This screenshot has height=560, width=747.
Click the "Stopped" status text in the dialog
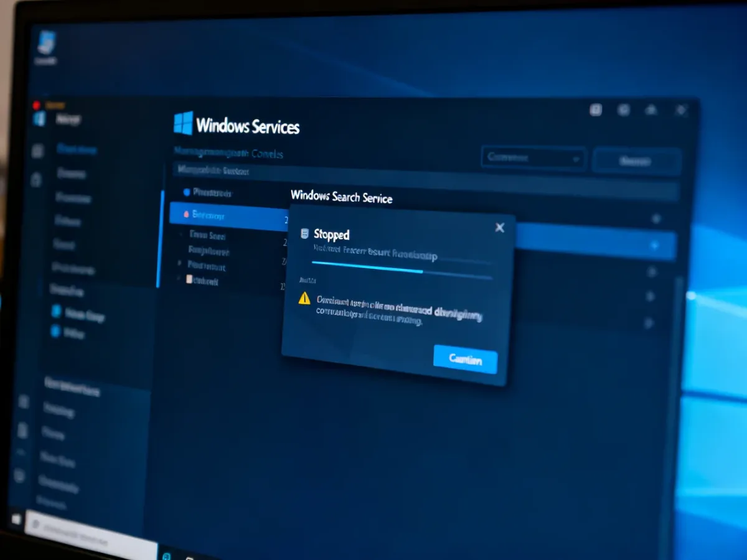(x=332, y=235)
